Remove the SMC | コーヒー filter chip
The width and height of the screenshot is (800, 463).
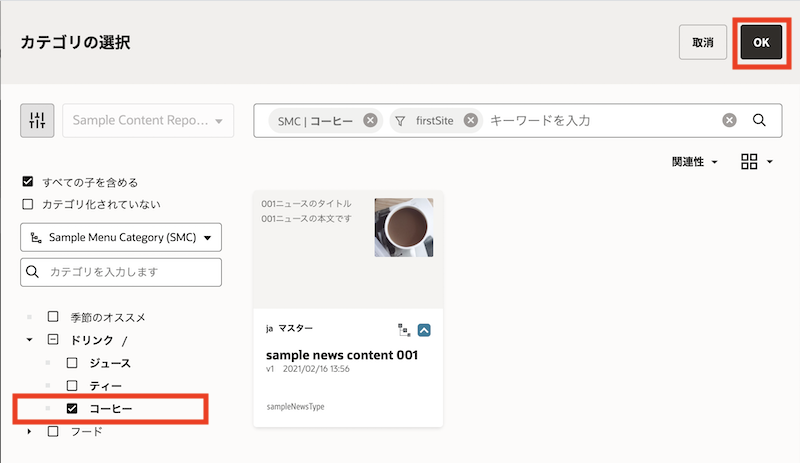370,120
